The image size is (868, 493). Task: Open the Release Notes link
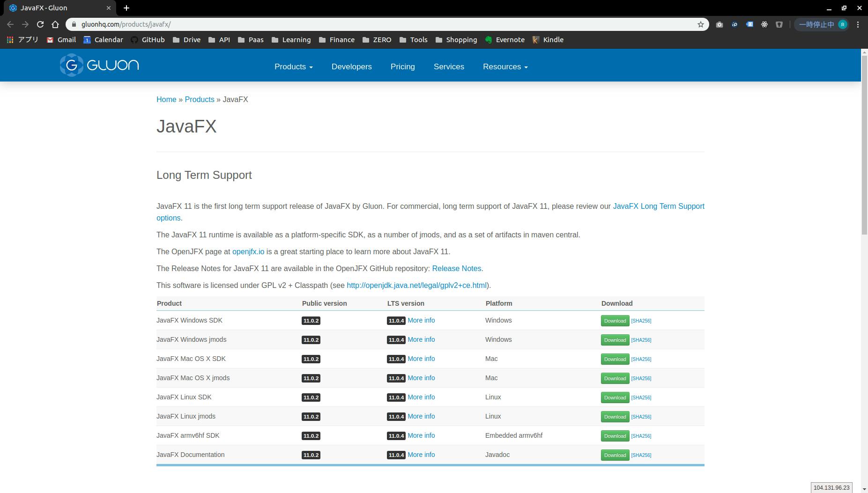[x=456, y=268]
